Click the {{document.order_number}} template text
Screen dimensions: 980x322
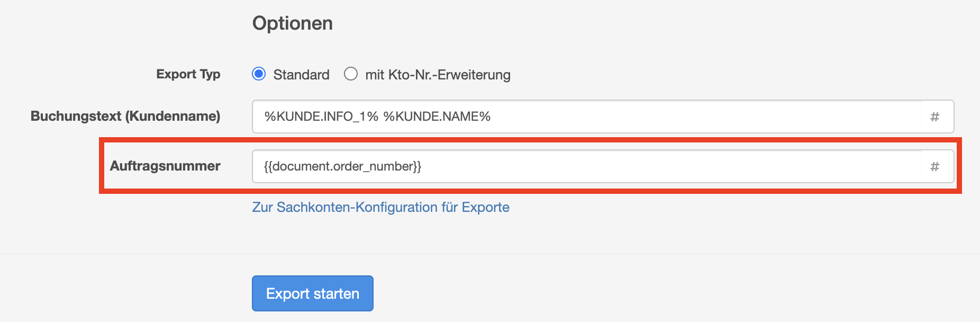tap(342, 166)
